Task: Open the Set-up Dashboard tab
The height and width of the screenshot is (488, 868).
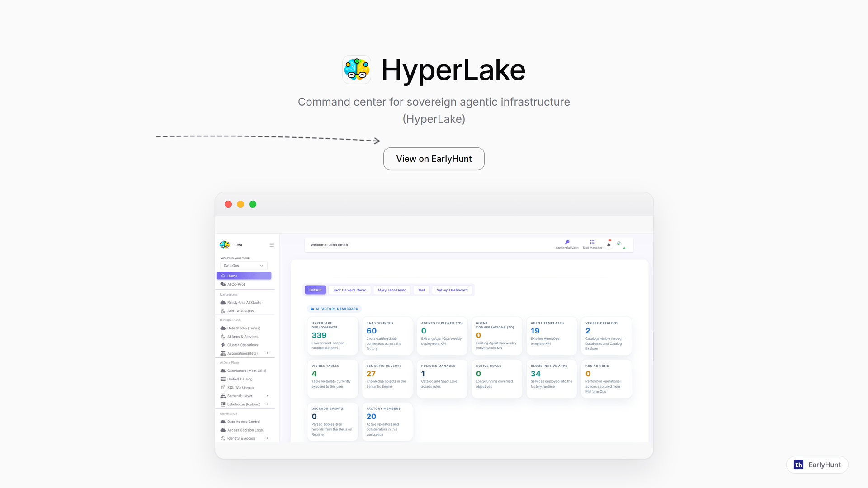Action: tap(452, 290)
